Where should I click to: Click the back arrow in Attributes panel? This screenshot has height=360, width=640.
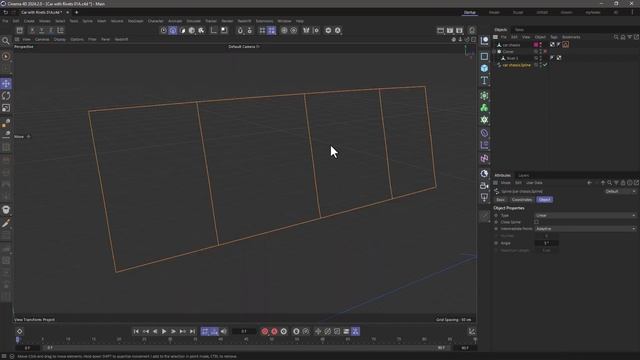coord(589,183)
